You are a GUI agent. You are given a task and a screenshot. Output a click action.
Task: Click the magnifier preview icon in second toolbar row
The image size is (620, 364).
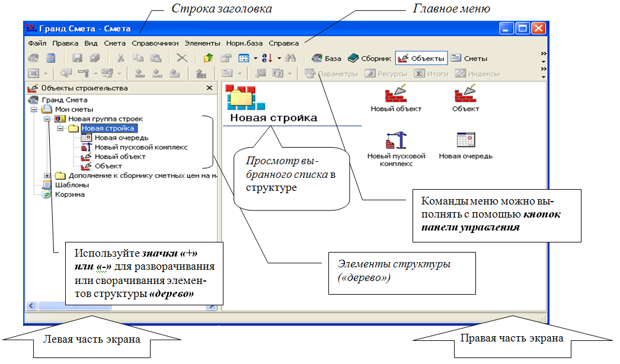click(66, 74)
